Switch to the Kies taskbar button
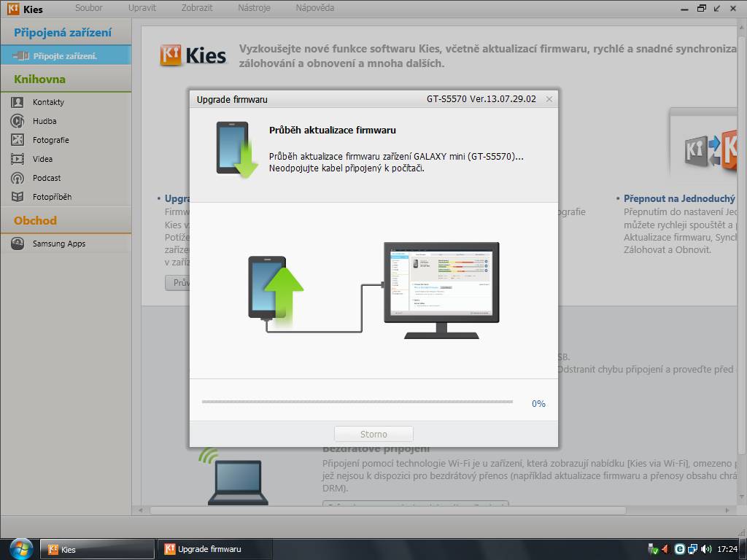The height and width of the screenshot is (560, 747). pos(97,550)
